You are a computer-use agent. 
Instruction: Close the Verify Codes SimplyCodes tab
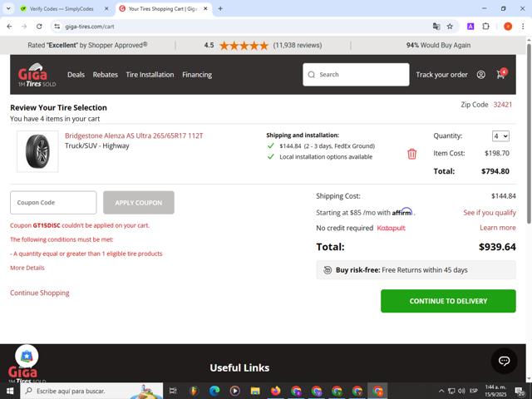[x=106, y=9]
